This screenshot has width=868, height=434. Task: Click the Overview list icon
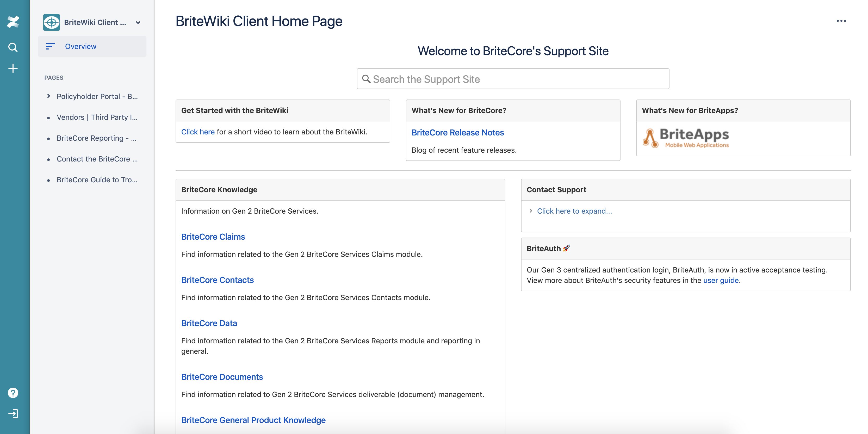tap(50, 46)
